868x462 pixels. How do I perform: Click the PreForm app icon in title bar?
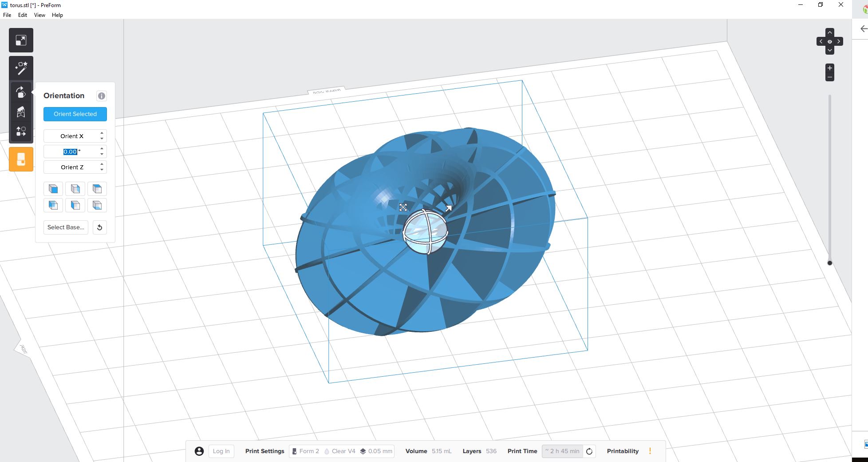4,5
